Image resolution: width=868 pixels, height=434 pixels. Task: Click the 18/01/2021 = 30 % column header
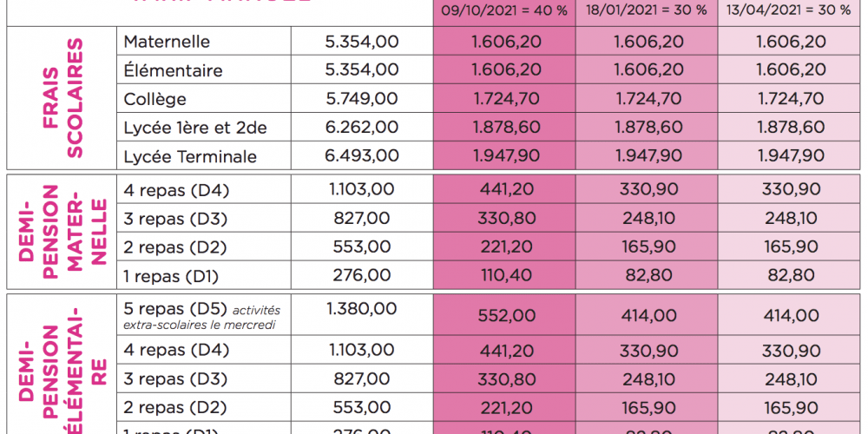click(x=647, y=13)
